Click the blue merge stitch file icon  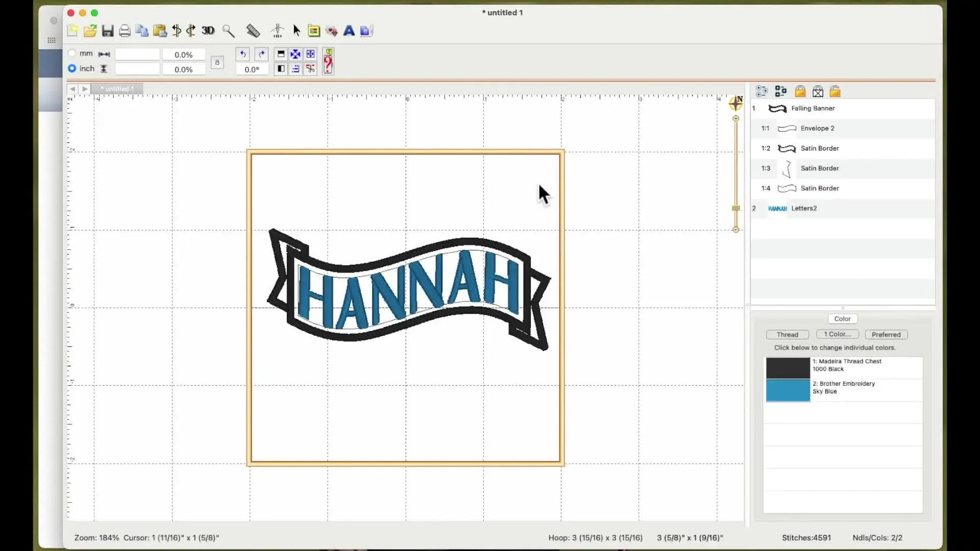tap(367, 31)
